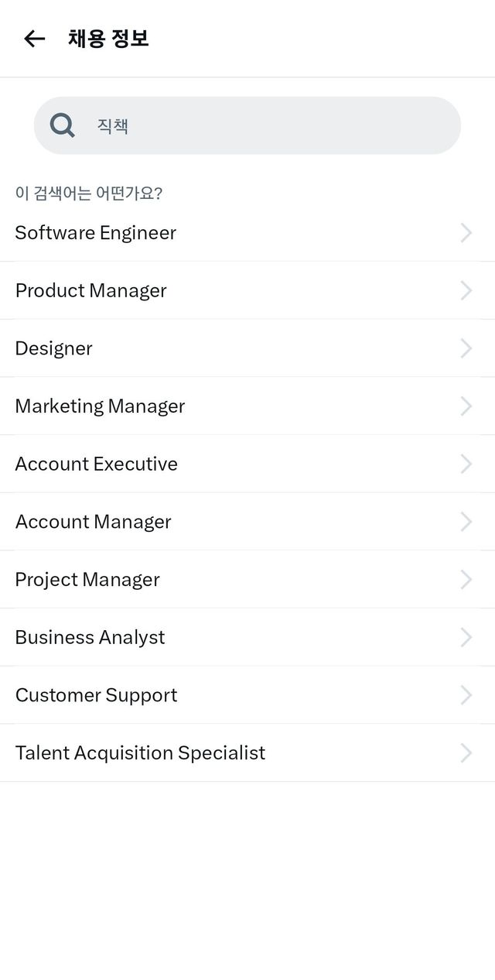Viewport: 495px width, 980px height.
Task: Tap Customer Support suggestion
Action: 97,695
